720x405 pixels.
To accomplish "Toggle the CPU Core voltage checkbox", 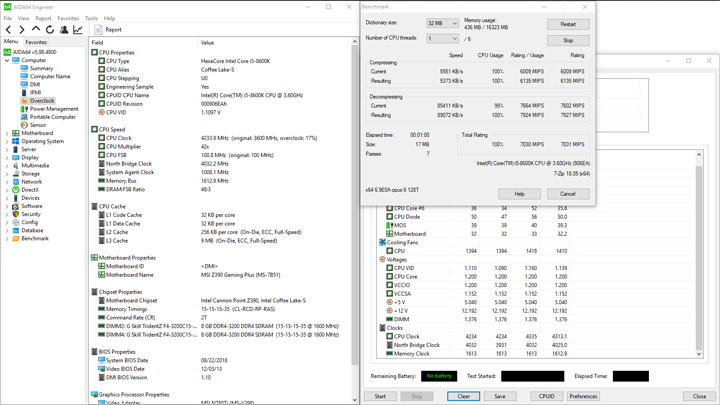I will pos(389,276).
